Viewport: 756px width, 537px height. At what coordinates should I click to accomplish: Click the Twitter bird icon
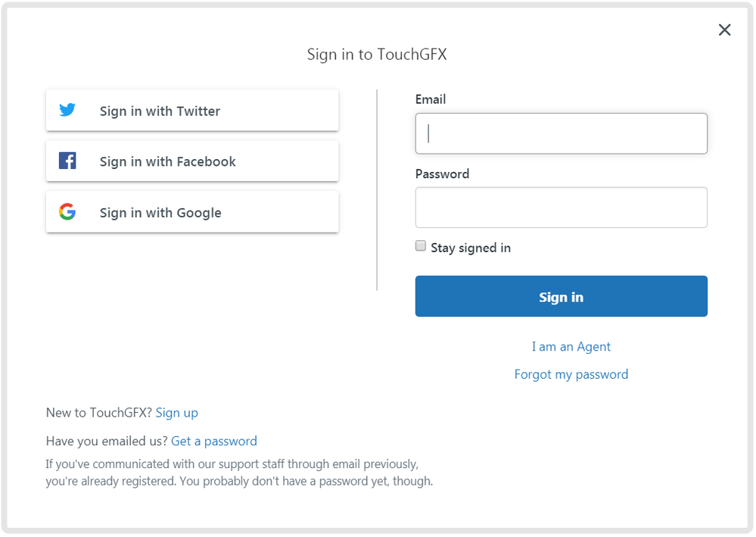(x=67, y=110)
